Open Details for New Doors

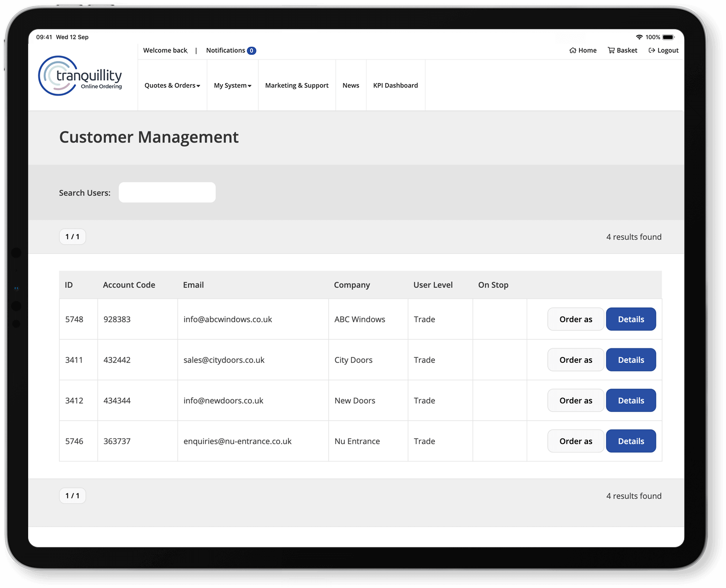631,401
